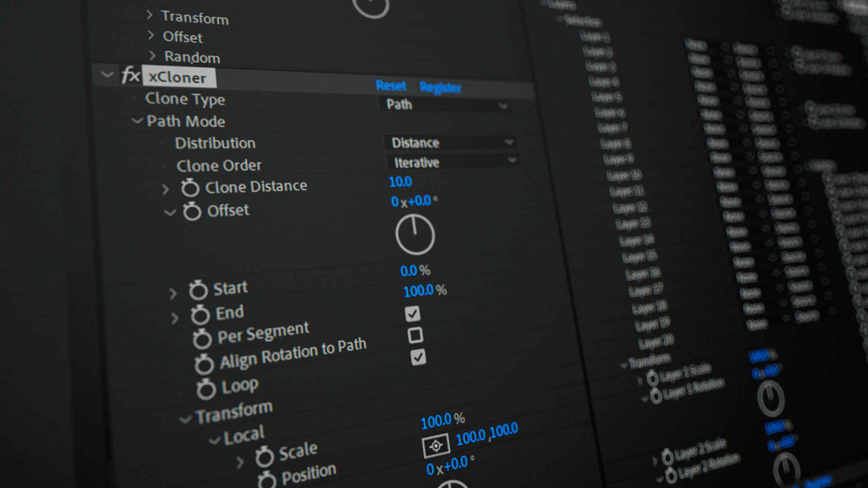
Task: Open the Clone Order Iterative dropdown
Action: [x=453, y=162]
